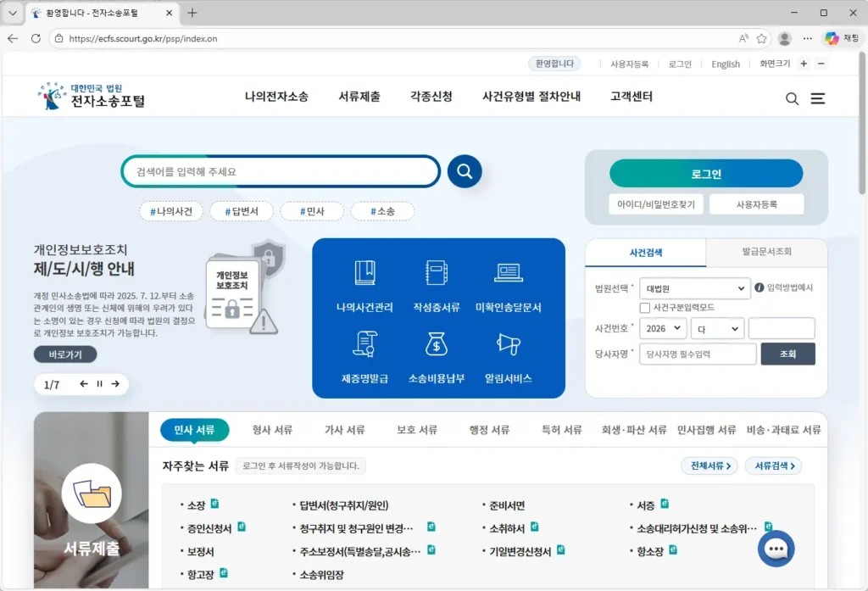Open the chat bubble icon bottom right
Image resolution: width=868 pixels, height=591 pixels.
(776, 549)
